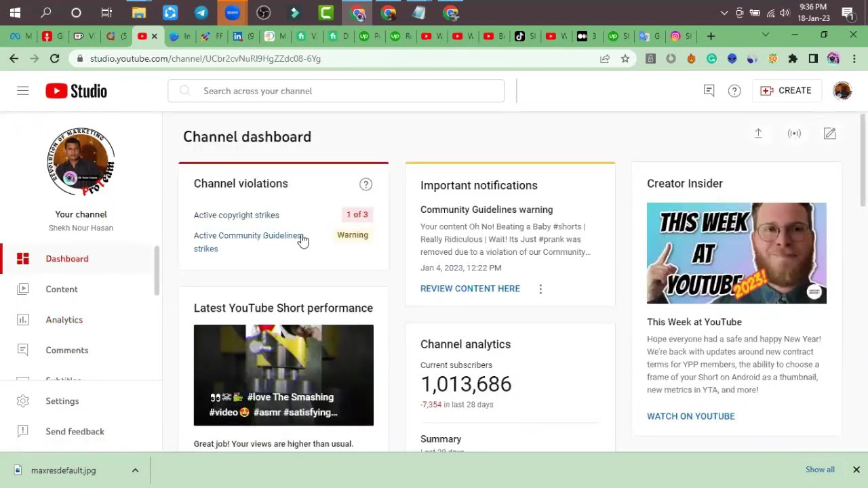Click the Settings gear icon

pos(23,401)
